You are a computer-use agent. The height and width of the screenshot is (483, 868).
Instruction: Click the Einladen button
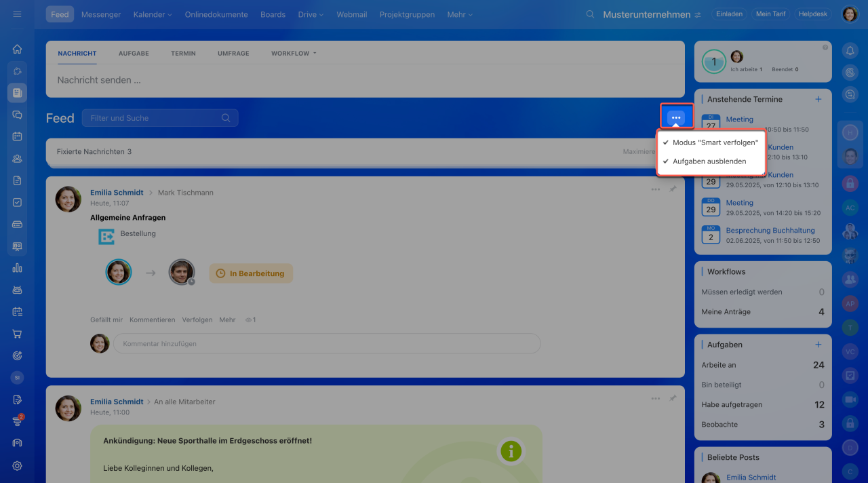tap(729, 14)
